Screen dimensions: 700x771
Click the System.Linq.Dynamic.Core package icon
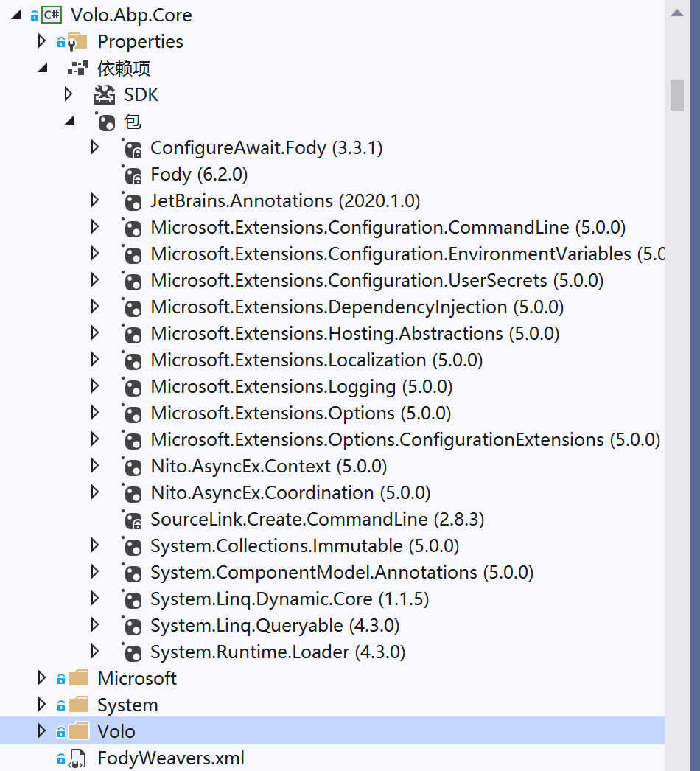pos(132,599)
